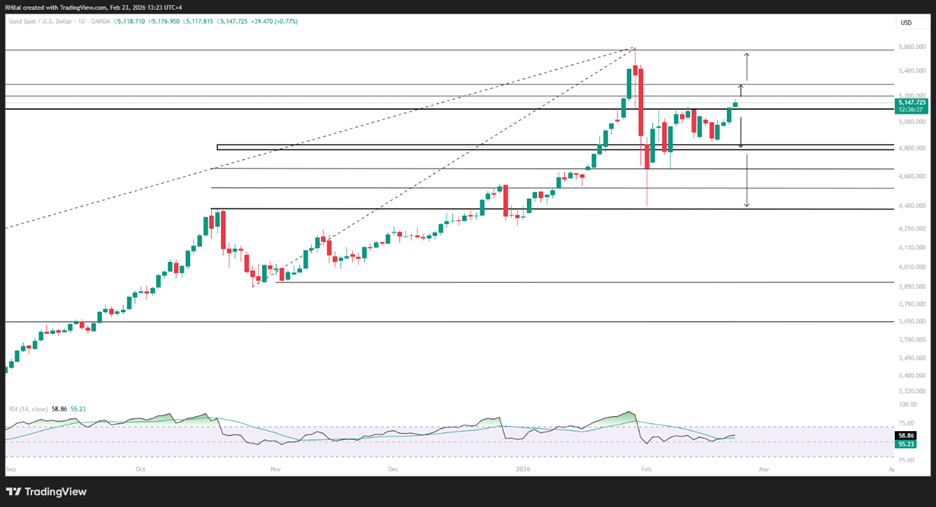Click the TradingView logo at bottom left
The height and width of the screenshot is (507, 936).
47,492
